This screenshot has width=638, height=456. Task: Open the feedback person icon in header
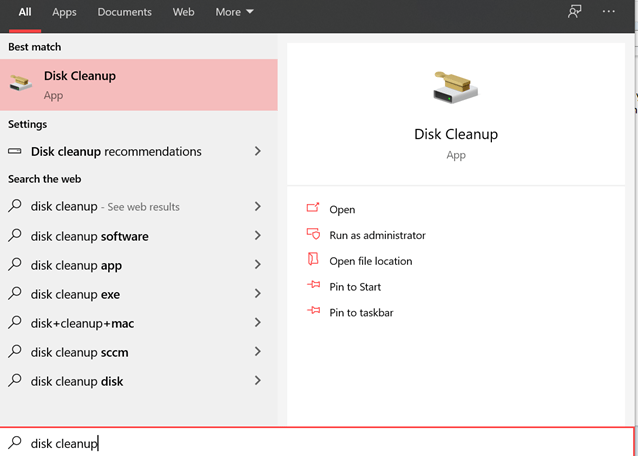click(x=575, y=11)
